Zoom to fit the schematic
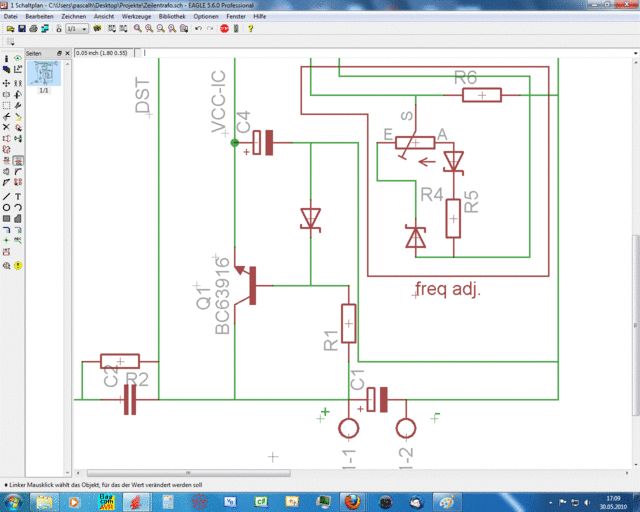640x512 pixels. 138,29
